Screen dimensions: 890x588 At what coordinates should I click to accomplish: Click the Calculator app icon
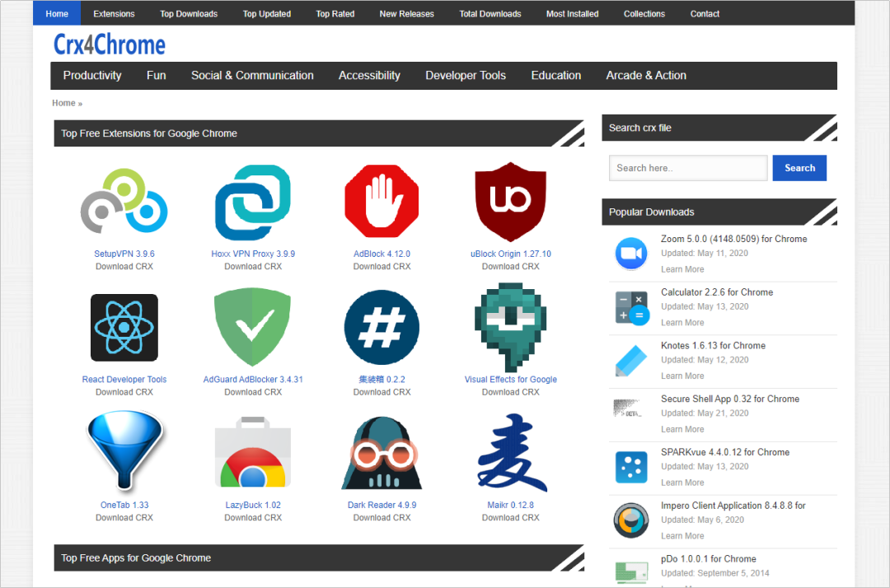(631, 307)
